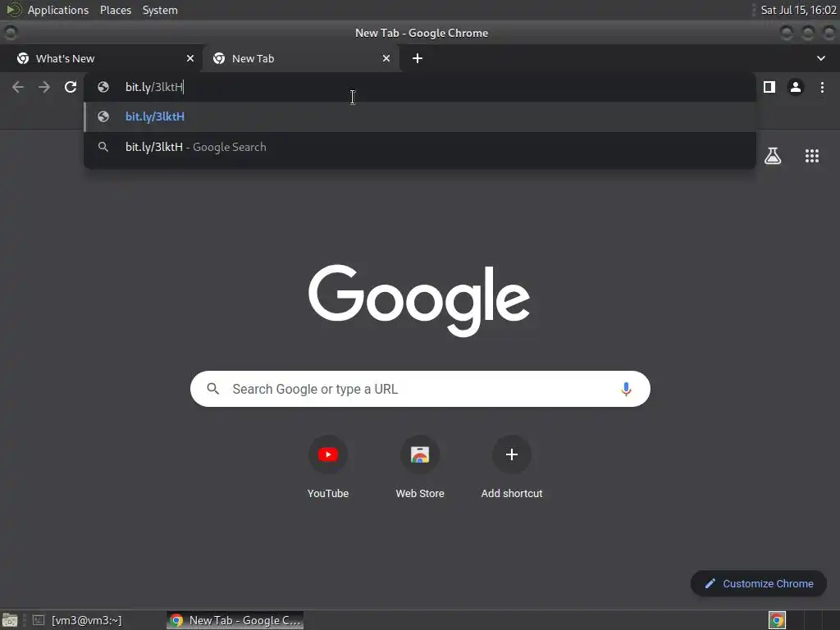Start voice search with microphone icon
Viewport: 840px width, 630px height.
click(x=626, y=389)
